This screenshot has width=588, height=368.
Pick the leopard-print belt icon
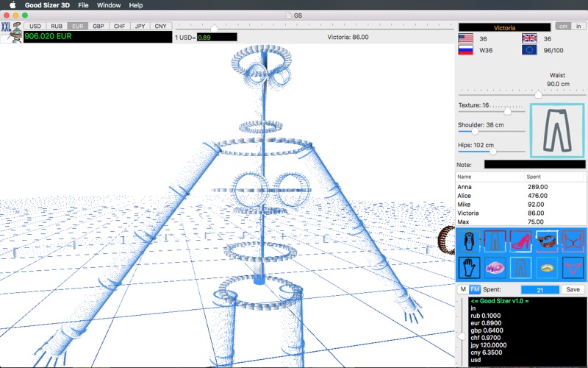click(546, 241)
